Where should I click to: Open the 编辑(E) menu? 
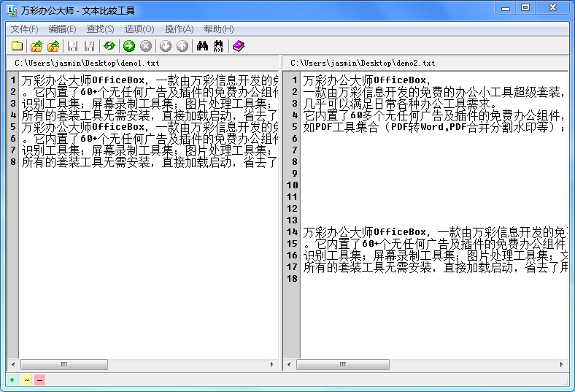coord(62,29)
